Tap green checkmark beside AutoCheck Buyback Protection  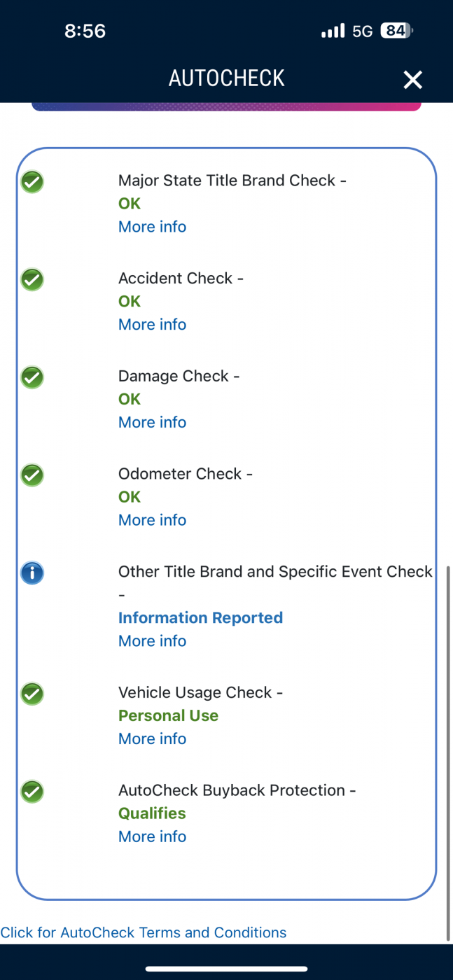click(x=32, y=792)
